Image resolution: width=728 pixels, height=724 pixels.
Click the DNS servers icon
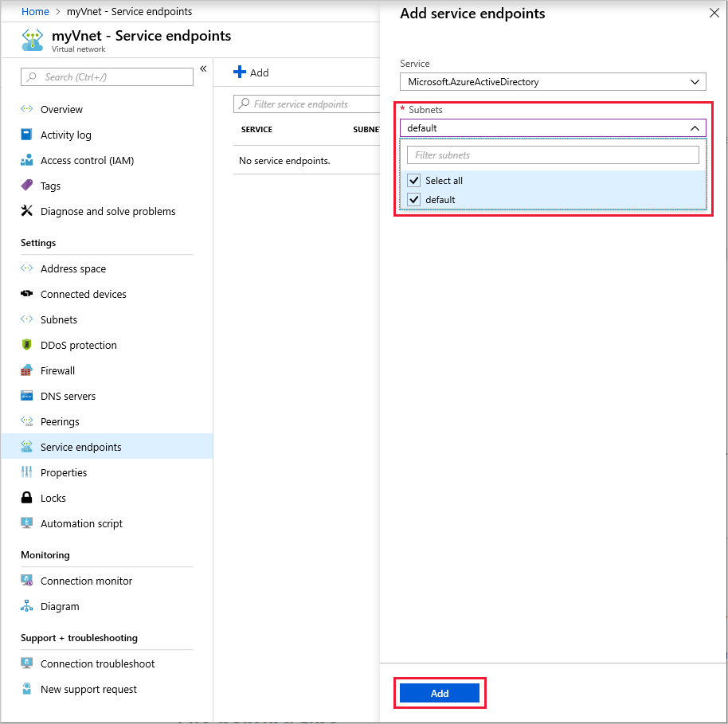(26, 396)
